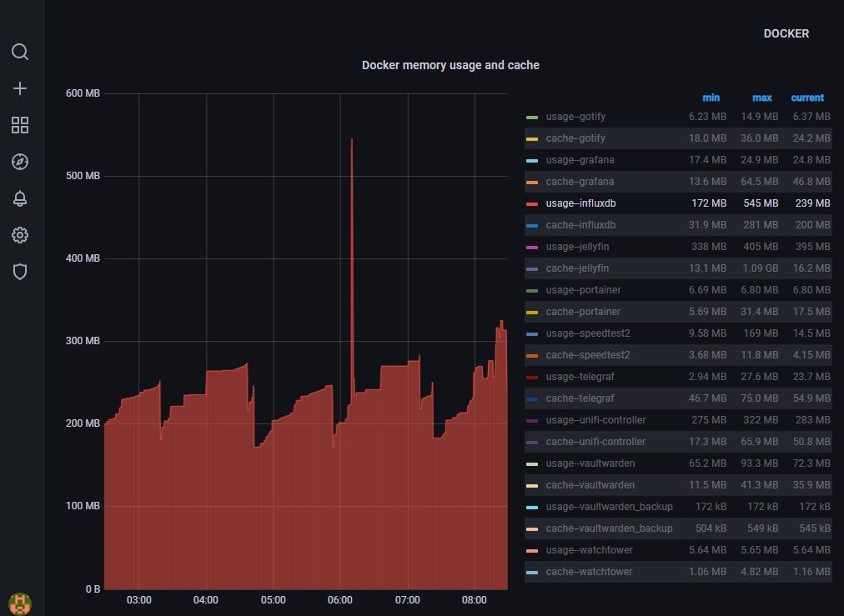Expand the DOCKER row header

point(786,34)
